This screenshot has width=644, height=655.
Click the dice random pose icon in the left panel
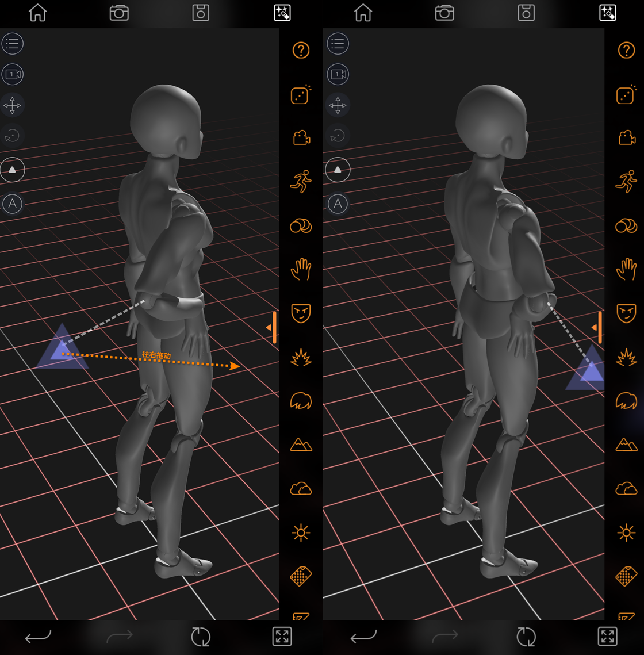click(x=301, y=95)
